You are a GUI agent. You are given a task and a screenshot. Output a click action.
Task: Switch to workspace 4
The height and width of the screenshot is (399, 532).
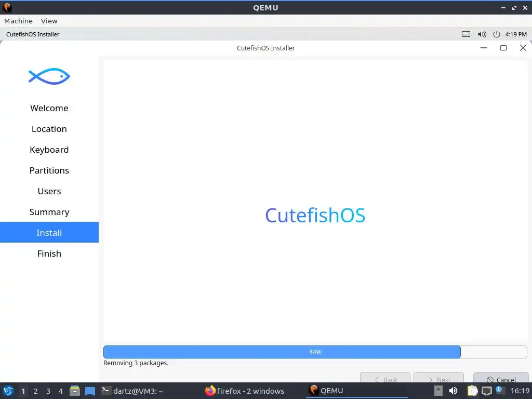tap(61, 391)
